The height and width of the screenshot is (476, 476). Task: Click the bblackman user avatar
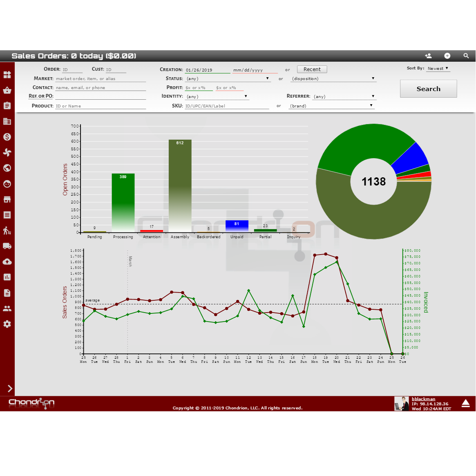point(401,404)
